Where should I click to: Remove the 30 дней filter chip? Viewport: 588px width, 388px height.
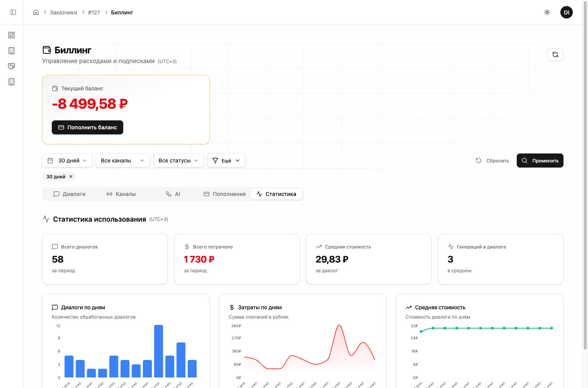(x=71, y=176)
